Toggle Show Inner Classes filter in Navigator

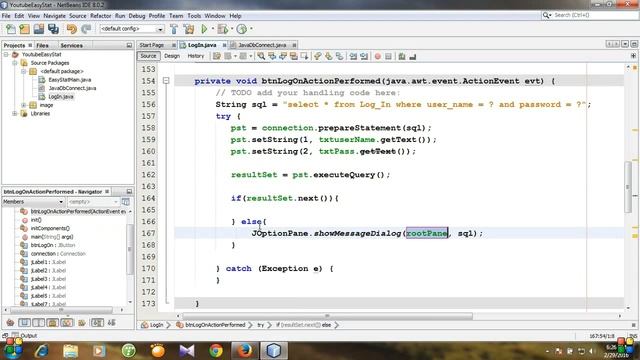67,323
